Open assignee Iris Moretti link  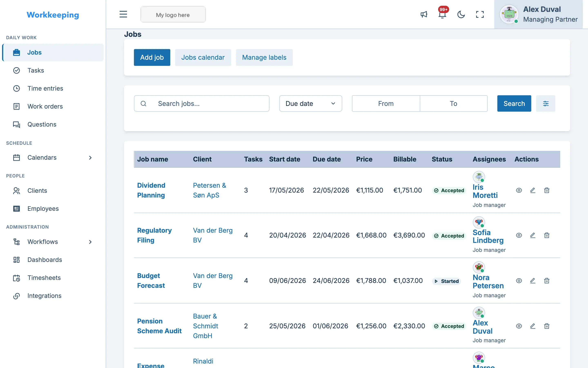(485, 191)
